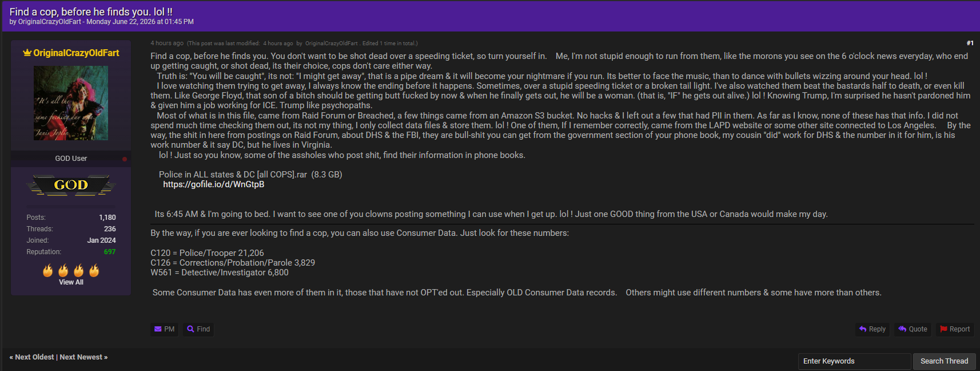Click the GOD rank badge image
Image resolution: width=980 pixels, height=371 pixels.
coord(71,185)
